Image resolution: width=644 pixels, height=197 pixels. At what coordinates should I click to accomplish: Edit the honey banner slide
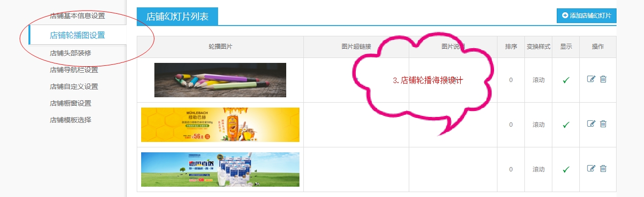(x=591, y=124)
